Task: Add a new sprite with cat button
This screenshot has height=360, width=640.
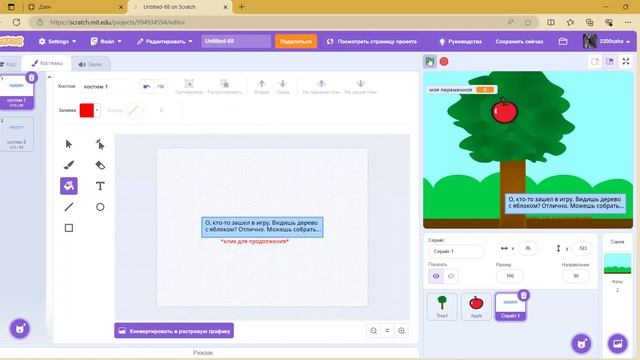Action: click(x=581, y=344)
